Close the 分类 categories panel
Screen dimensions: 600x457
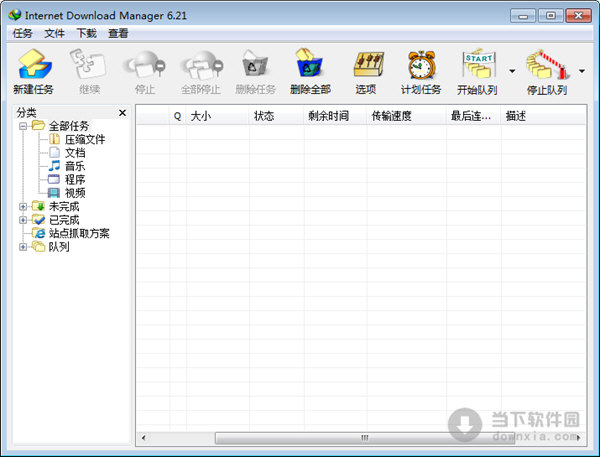122,113
